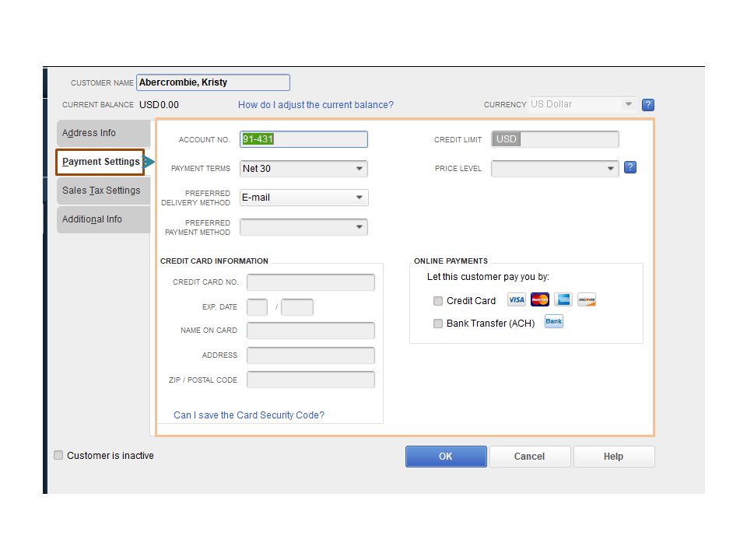Click the green arrow on Payment Settings
The image size is (747, 560).
point(146,162)
